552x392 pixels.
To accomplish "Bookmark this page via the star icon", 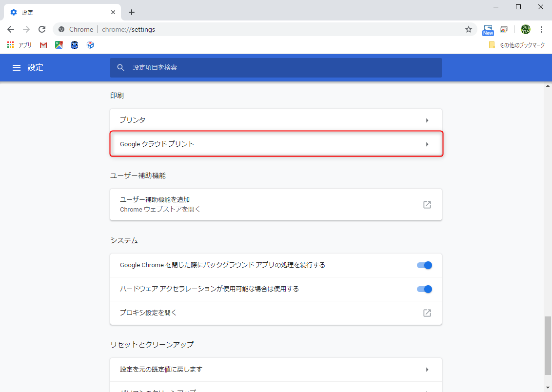I will click(468, 29).
